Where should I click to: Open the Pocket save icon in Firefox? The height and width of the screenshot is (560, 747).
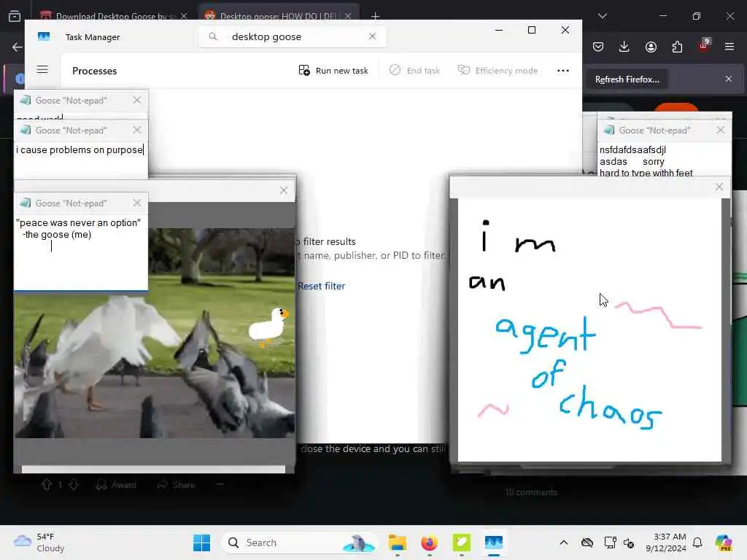pos(598,47)
